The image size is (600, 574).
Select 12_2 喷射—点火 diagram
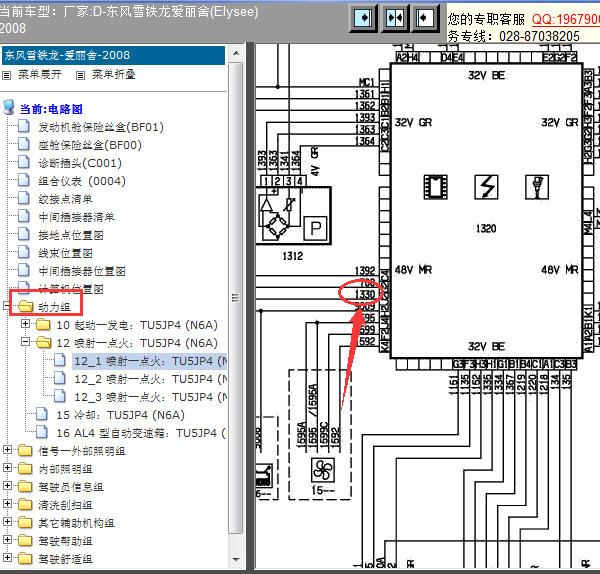coord(150,379)
